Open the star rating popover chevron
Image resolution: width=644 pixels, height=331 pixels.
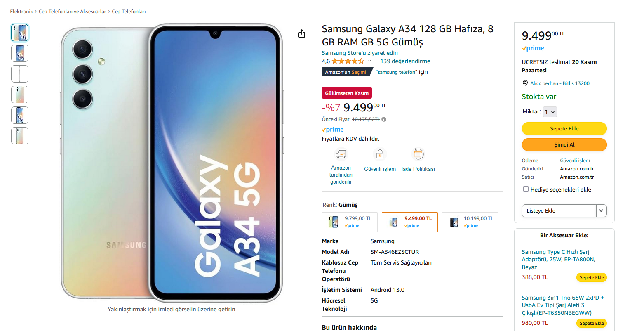pyautogui.click(x=369, y=61)
